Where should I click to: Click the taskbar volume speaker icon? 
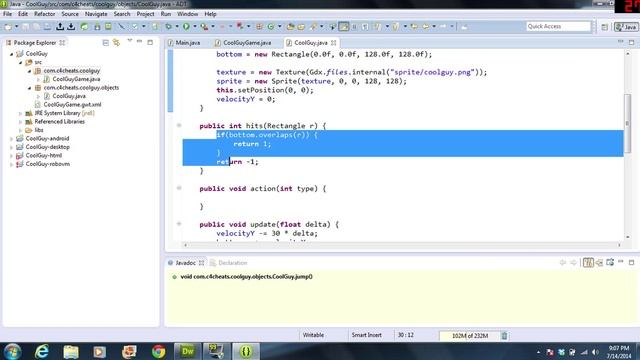[x=595, y=352]
